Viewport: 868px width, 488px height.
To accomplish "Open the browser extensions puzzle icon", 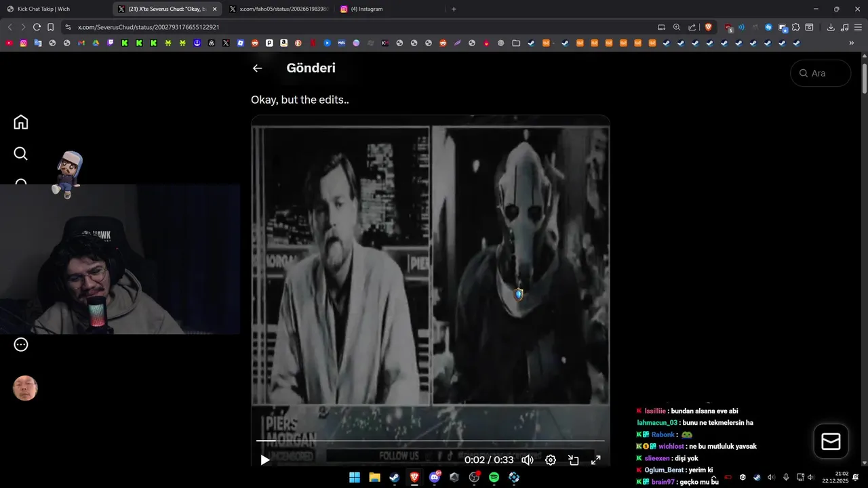I will pos(795,27).
